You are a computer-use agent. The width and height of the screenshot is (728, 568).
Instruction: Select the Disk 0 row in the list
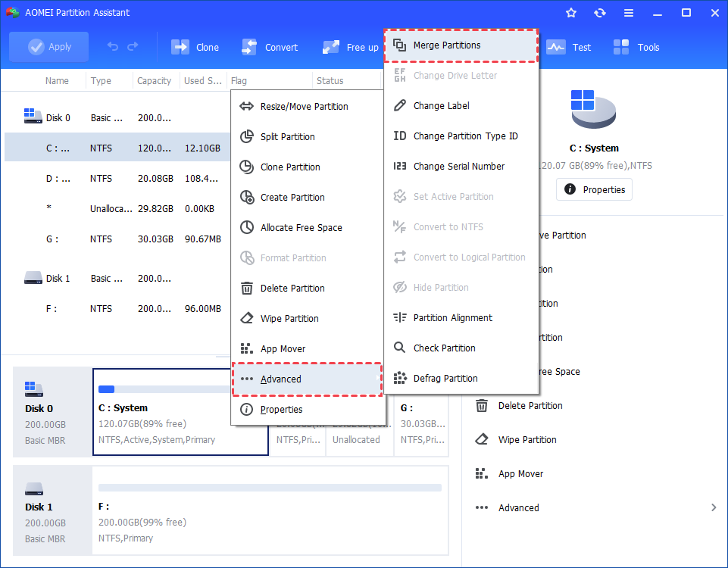click(117, 118)
